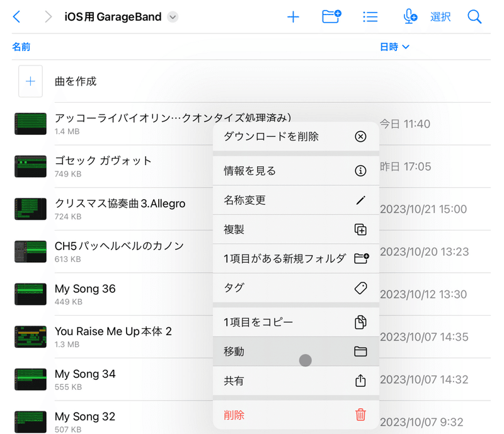Tap the microphone-plus audio recorder icon
504x434 pixels.
point(410,16)
